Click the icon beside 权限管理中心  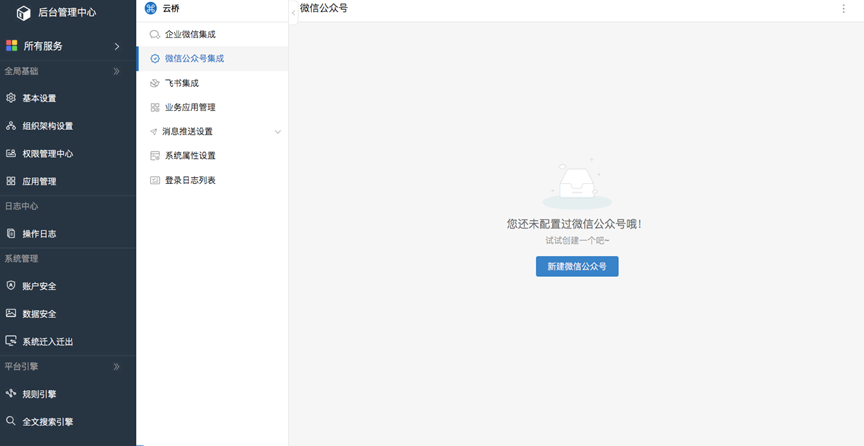point(11,153)
